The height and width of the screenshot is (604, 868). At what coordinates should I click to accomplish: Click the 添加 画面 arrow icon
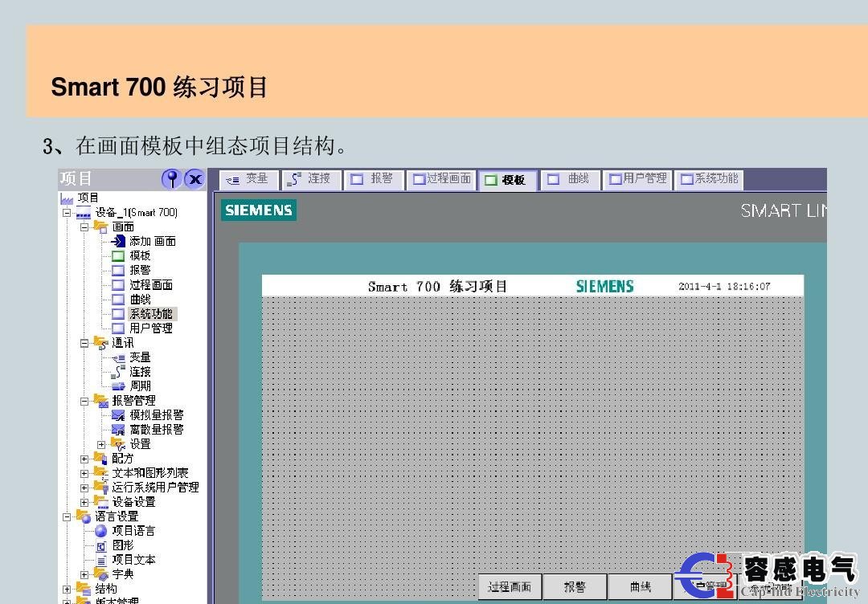point(118,241)
